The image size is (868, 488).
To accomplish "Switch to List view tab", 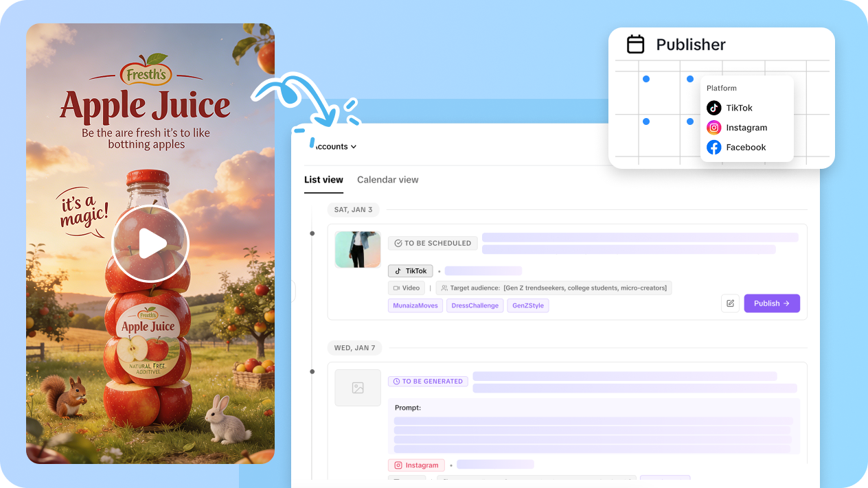I will 323,180.
